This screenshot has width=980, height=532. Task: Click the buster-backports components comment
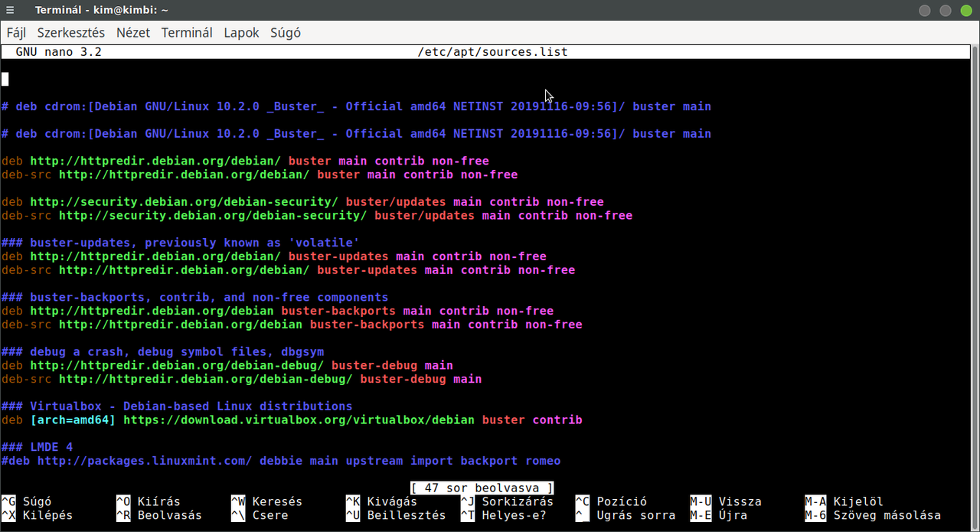(x=195, y=297)
